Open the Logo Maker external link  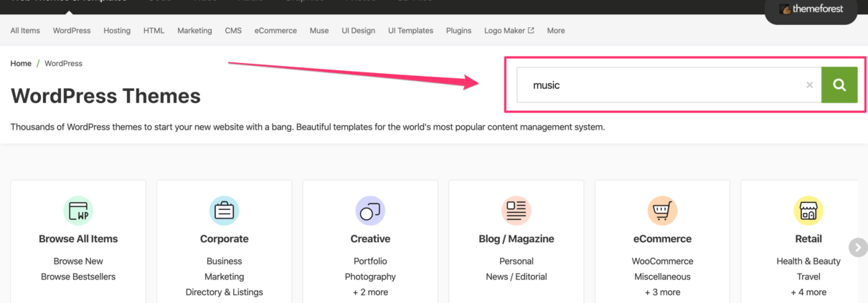click(x=509, y=31)
